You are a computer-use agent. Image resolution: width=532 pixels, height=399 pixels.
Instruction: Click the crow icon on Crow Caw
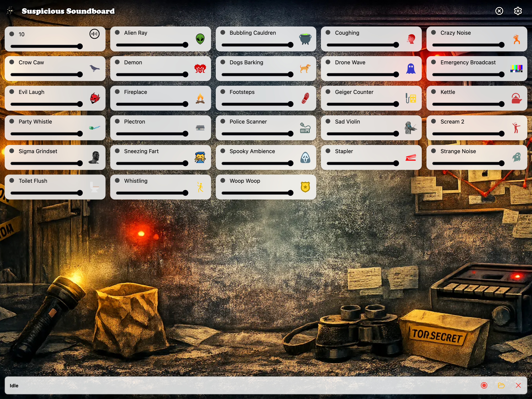coord(94,68)
